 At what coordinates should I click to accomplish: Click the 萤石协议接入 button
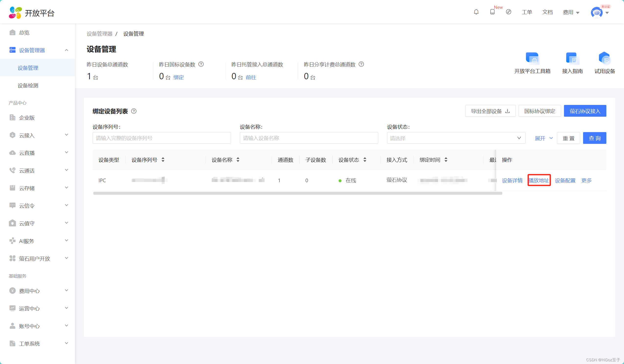pyautogui.click(x=585, y=111)
